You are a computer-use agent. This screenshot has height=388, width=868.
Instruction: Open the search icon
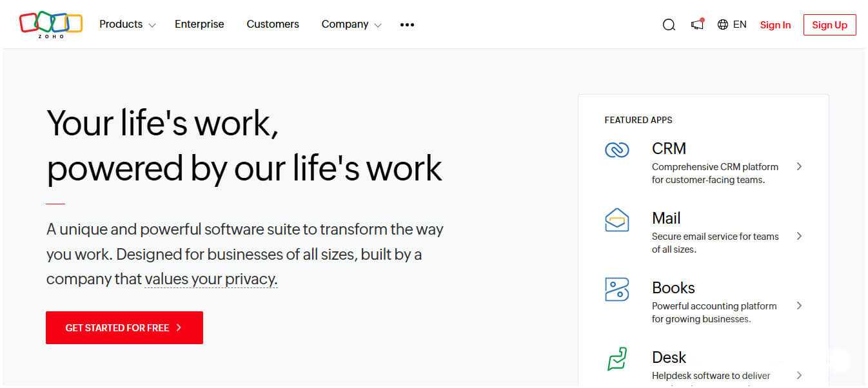coord(669,24)
